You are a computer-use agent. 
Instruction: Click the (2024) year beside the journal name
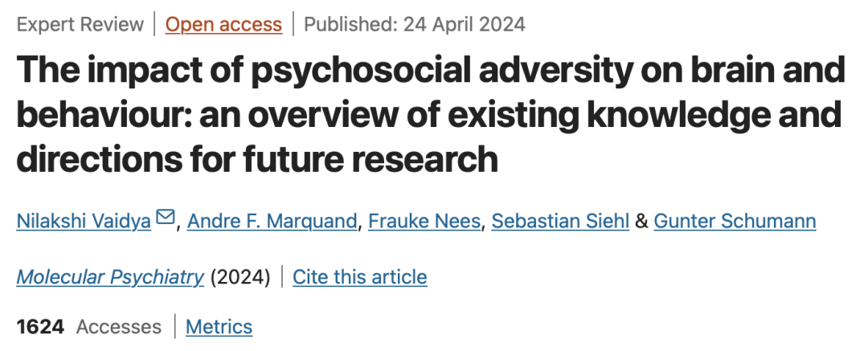240,277
